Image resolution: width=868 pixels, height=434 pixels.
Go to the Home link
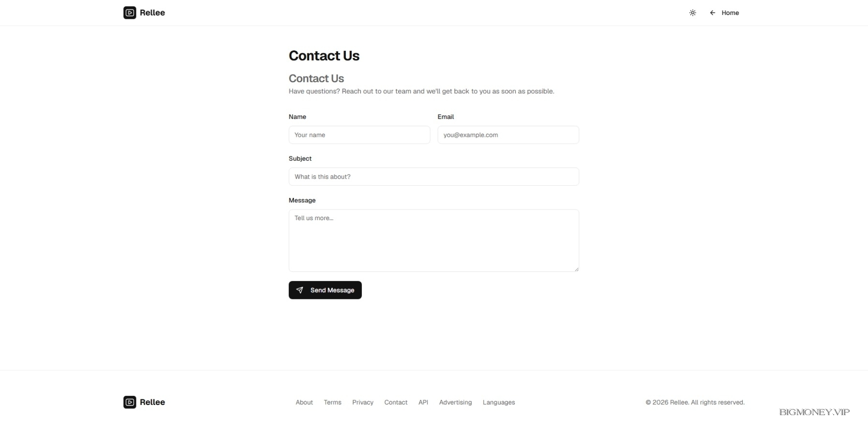tap(730, 13)
